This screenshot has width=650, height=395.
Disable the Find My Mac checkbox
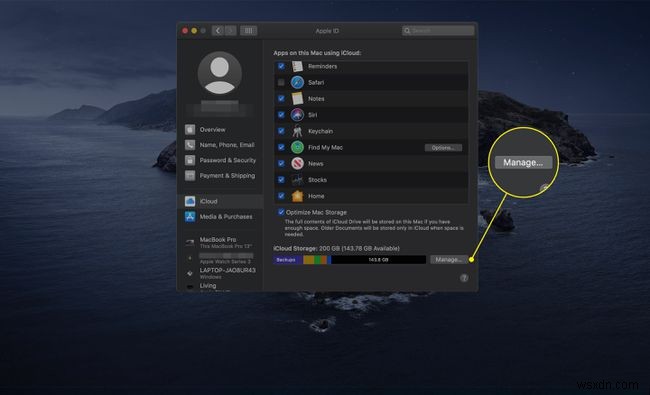point(281,147)
